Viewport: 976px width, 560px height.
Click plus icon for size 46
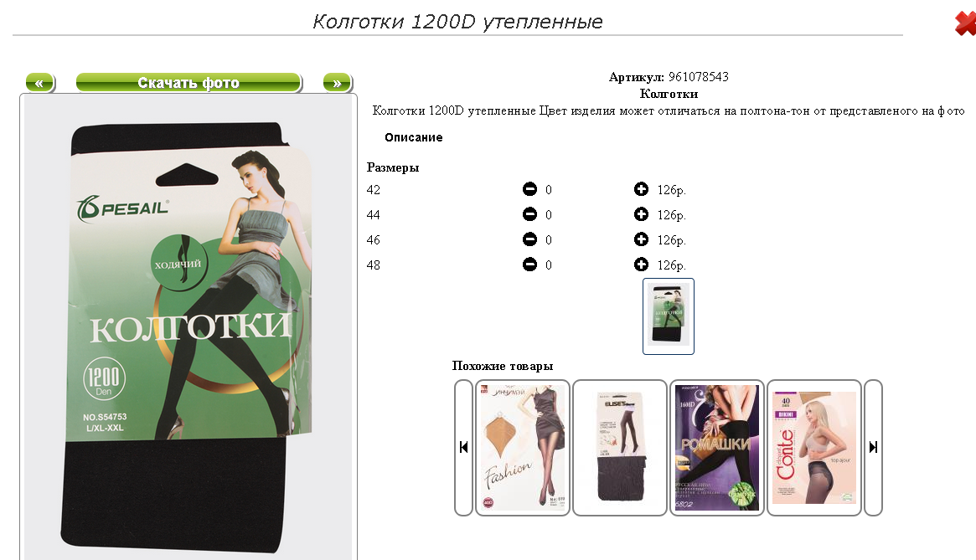tap(641, 239)
